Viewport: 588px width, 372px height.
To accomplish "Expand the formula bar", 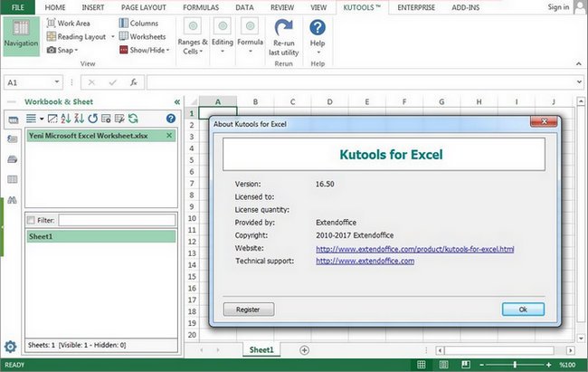I will click(579, 81).
